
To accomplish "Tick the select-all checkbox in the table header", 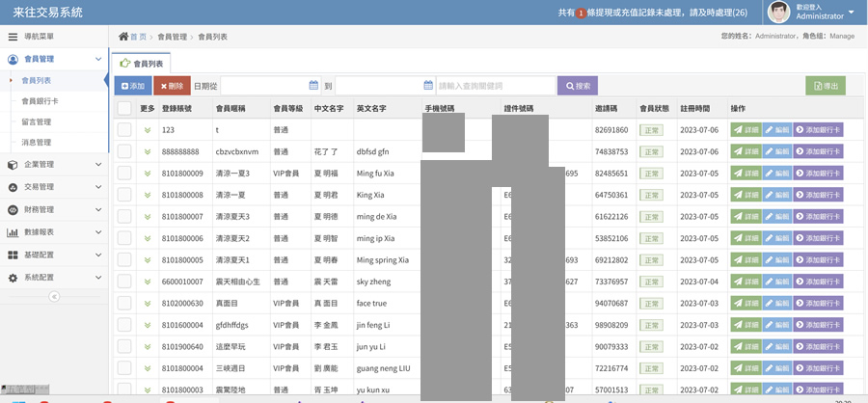I will 124,108.
